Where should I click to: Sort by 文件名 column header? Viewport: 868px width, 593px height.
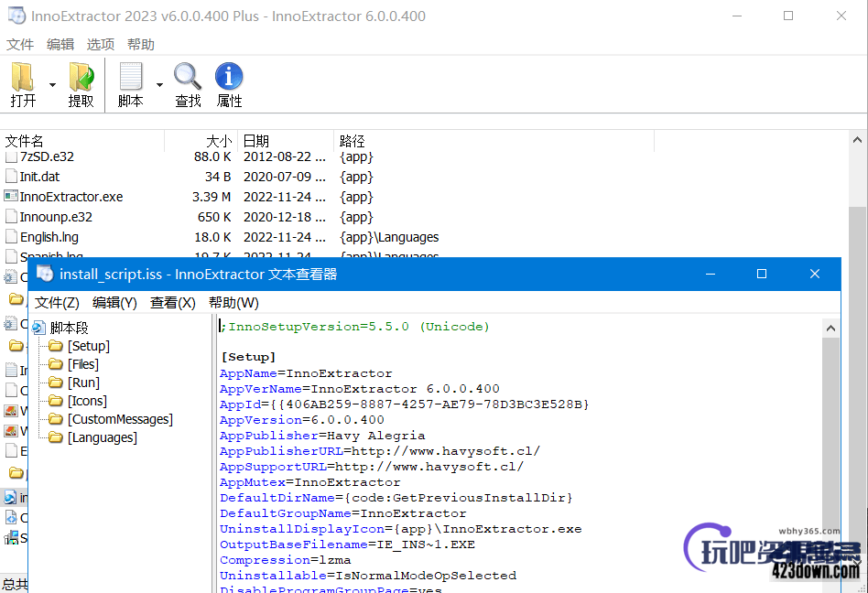[x=82, y=141]
